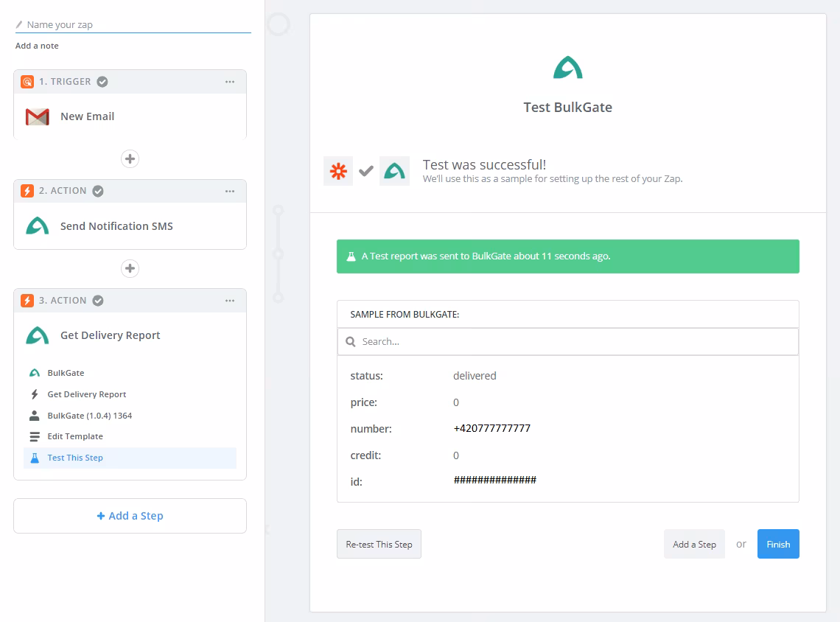Click the orange trigger icon next to 1. TRIGGER
This screenshot has width=840, height=622.
[x=27, y=81]
